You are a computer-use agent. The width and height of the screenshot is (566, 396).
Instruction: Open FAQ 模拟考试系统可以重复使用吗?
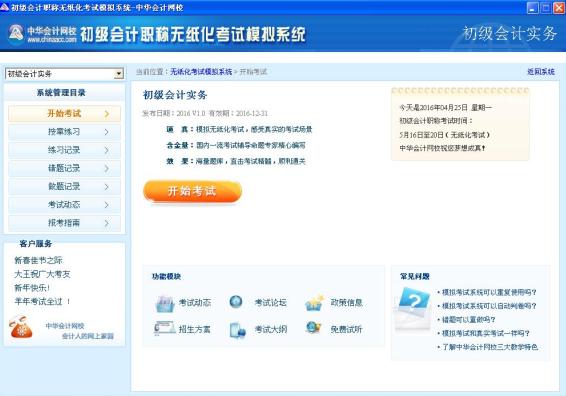pos(489,292)
